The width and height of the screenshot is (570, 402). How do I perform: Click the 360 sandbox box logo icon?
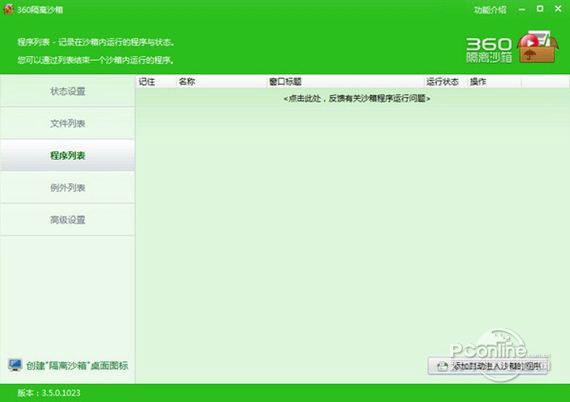[x=537, y=47]
